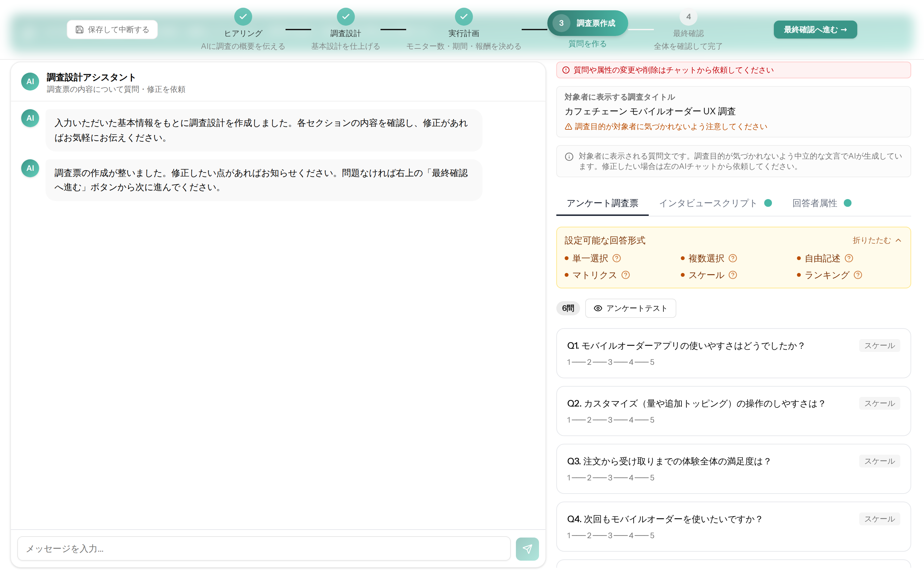Screen dimensions: 924x578
Task: Send the message with the paper plane button
Action: point(527,549)
